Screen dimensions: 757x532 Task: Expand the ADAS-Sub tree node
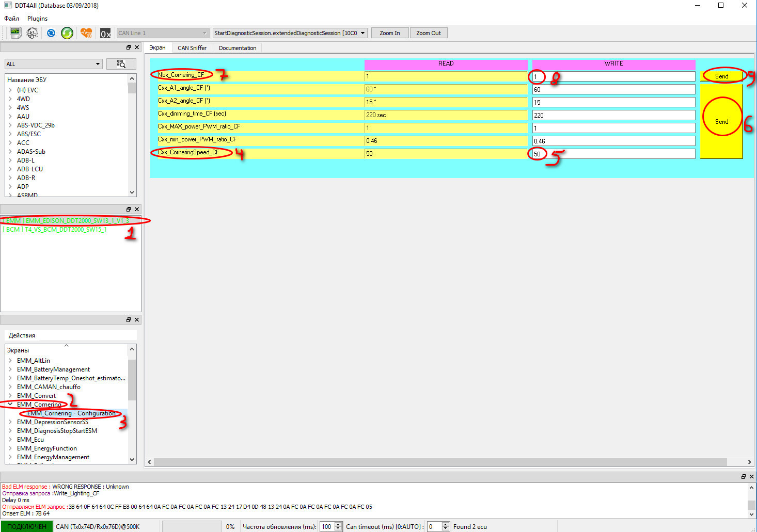click(x=10, y=151)
